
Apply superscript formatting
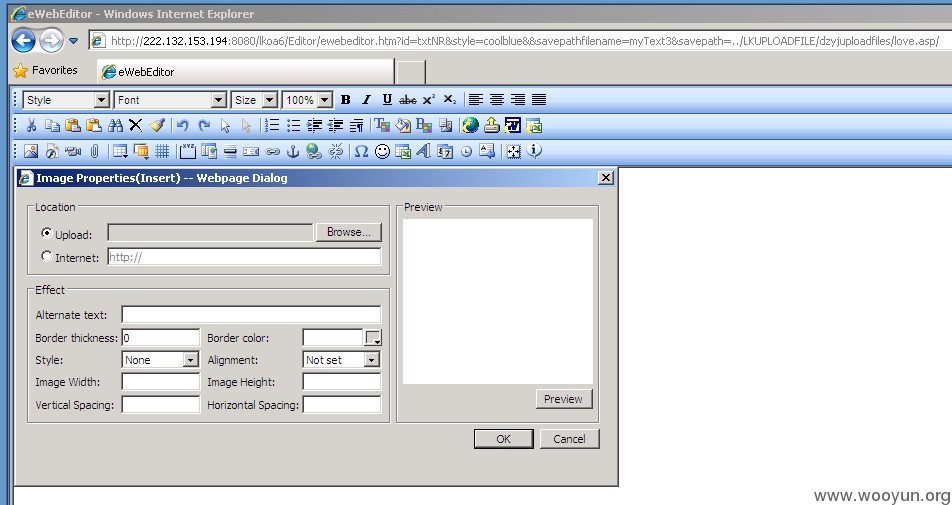pos(429,100)
